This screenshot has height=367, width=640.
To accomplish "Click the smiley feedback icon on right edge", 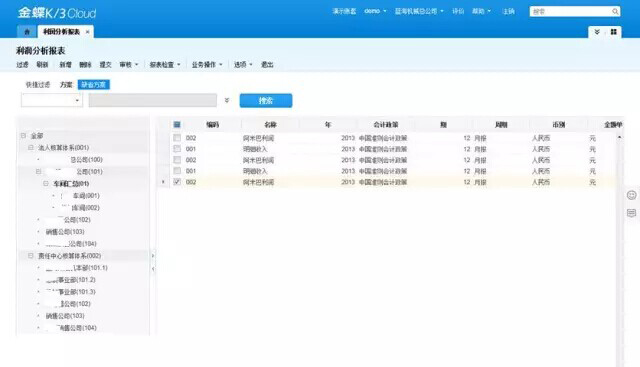I will pos(631,195).
